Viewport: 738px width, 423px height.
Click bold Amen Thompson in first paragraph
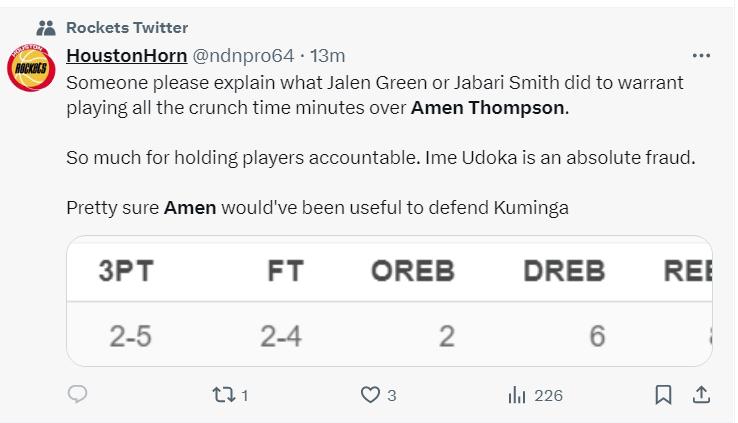tap(488, 107)
